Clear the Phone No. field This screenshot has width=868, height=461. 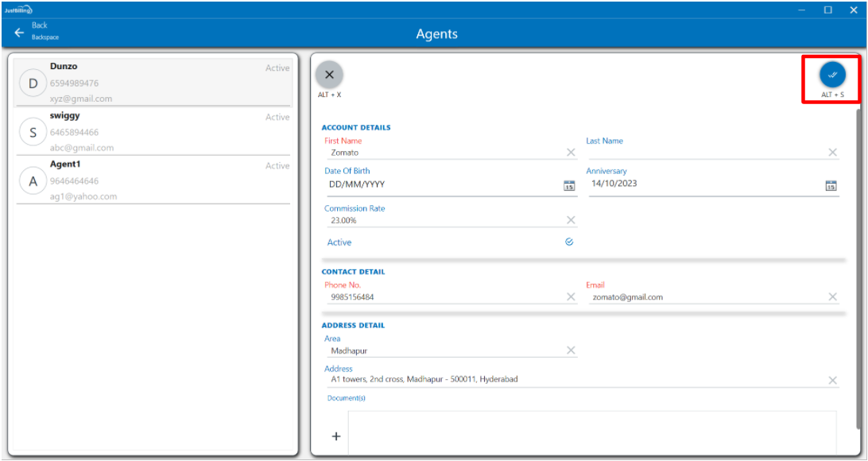point(571,297)
